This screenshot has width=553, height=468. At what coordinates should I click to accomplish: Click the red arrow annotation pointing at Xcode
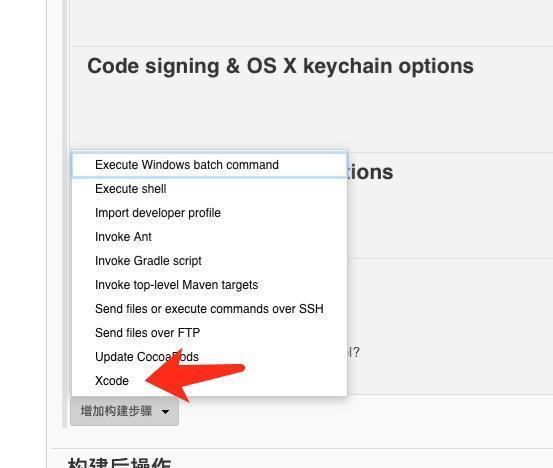[195, 376]
